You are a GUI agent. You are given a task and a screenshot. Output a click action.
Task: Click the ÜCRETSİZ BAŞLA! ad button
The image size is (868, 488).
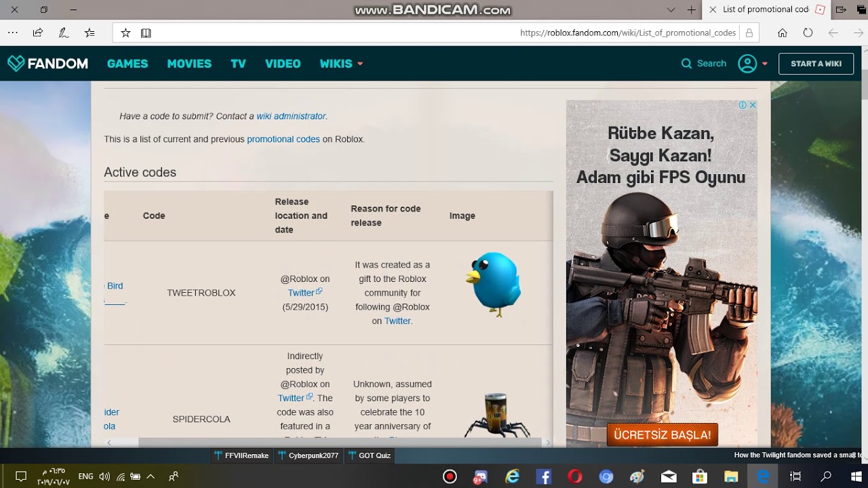coord(663,434)
